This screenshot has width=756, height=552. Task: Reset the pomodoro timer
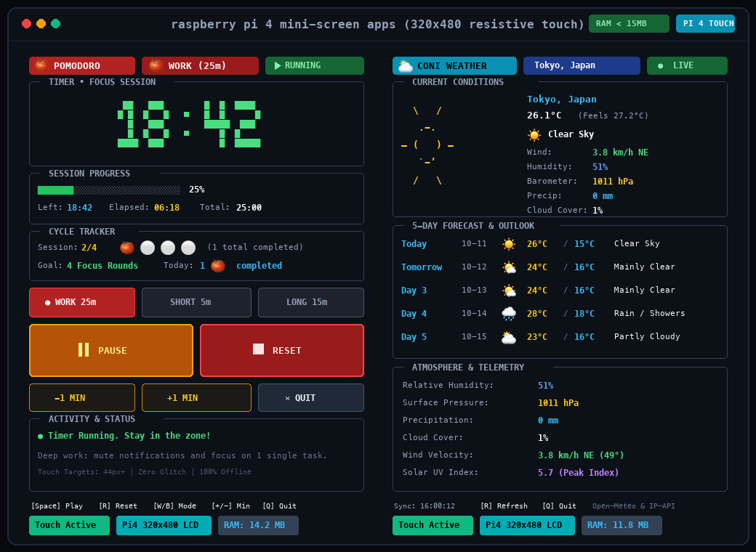pos(281,350)
